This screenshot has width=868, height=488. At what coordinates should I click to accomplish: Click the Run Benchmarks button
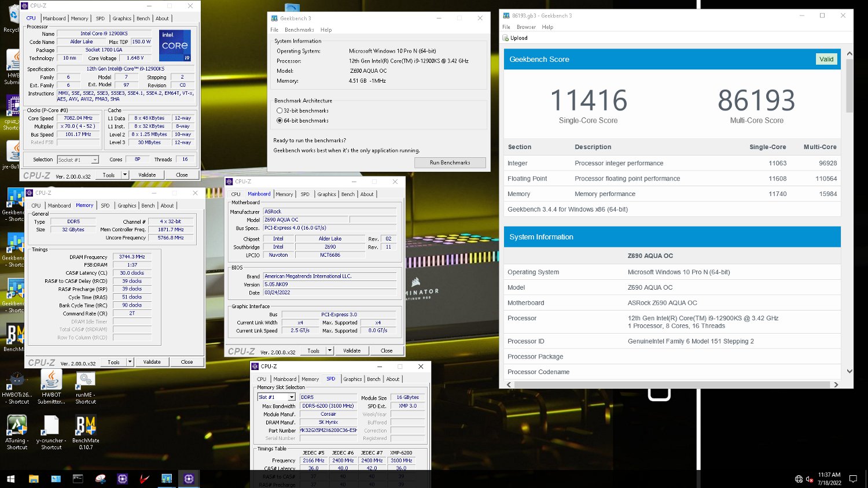[450, 162]
